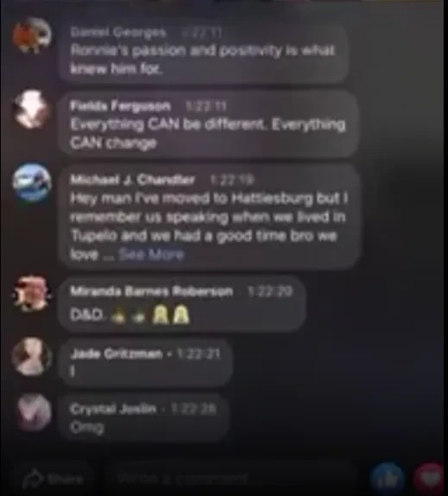Jump to timestamp 1:22:19 on Chandler's comment
The height and width of the screenshot is (496, 448).
(232, 180)
